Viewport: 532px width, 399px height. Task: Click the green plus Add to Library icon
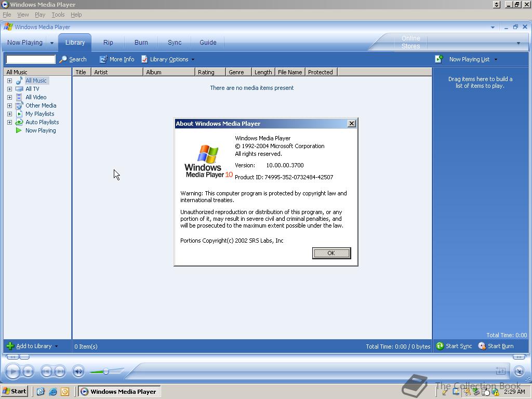pyautogui.click(x=10, y=346)
